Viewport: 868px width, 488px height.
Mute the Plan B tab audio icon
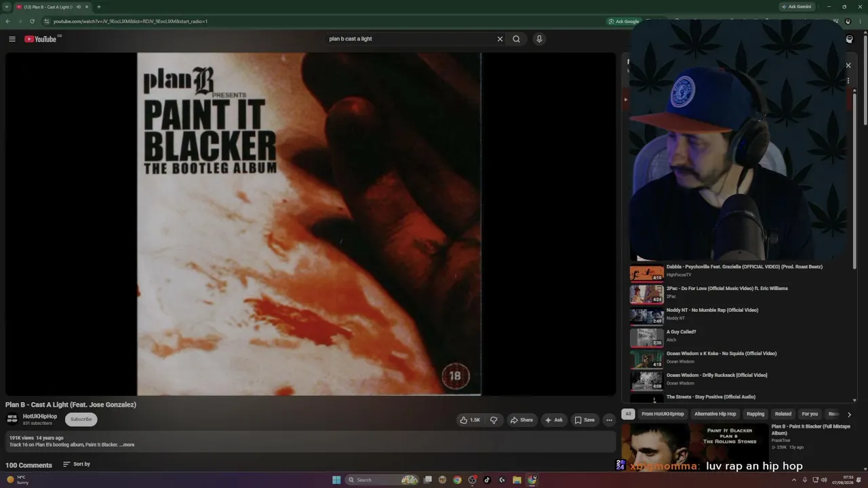point(79,7)
